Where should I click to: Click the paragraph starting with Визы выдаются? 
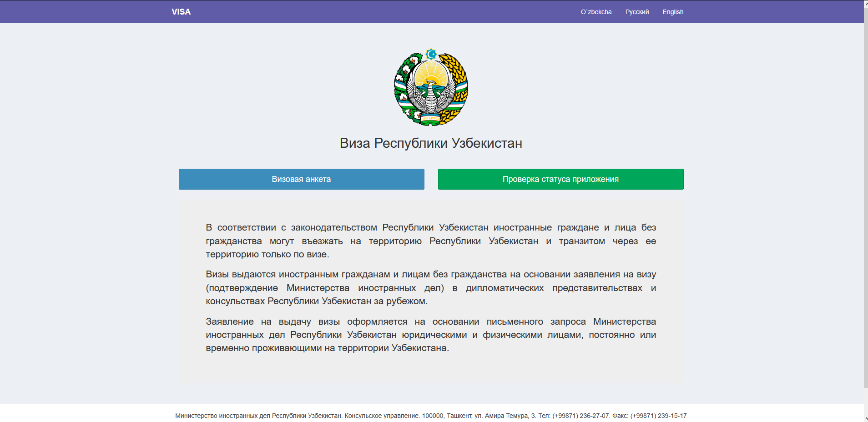[431, 287]
